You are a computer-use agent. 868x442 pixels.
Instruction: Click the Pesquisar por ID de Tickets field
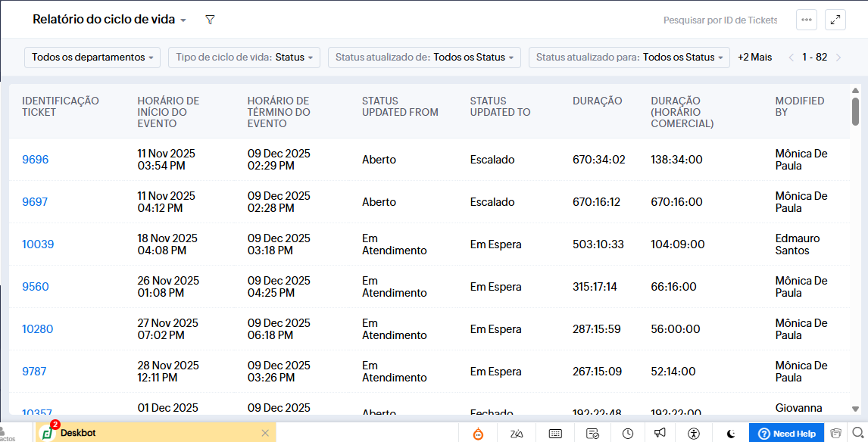(720, 20)
